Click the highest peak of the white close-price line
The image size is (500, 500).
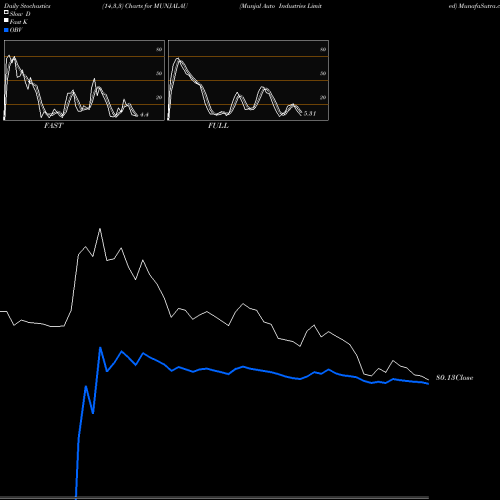tap(100, 229)
